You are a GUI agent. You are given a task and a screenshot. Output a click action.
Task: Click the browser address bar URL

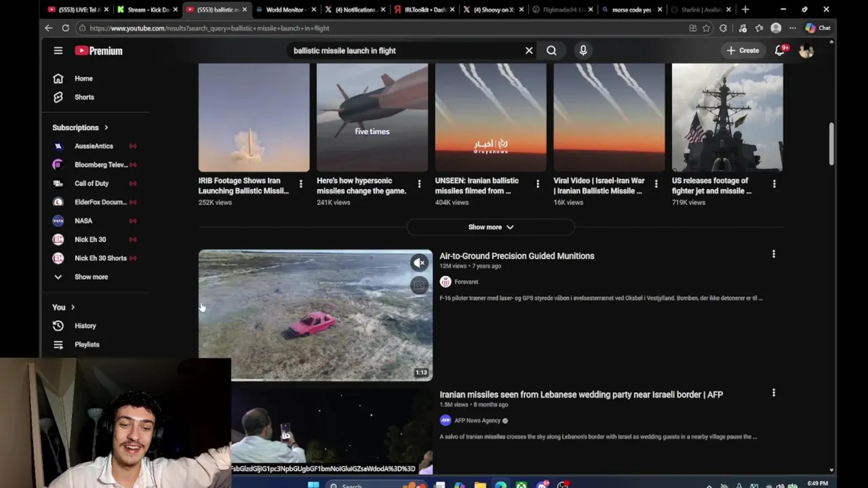(x=210, y=28)
